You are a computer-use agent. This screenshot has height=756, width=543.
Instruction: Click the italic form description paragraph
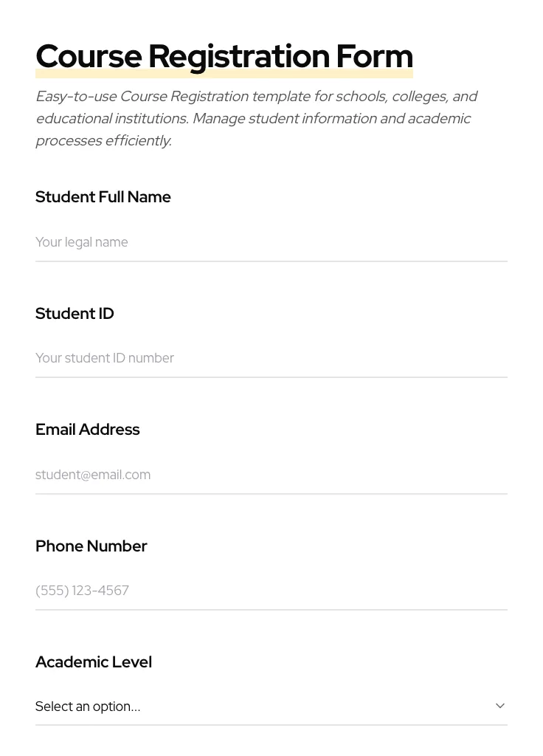click(256, 118)
